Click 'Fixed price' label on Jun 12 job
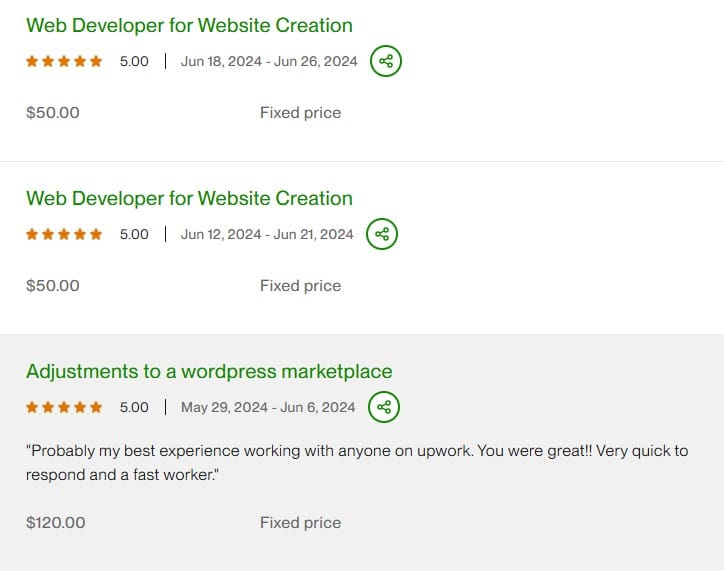The height and width of the screenshot is (578, 724). coord(300,286)
